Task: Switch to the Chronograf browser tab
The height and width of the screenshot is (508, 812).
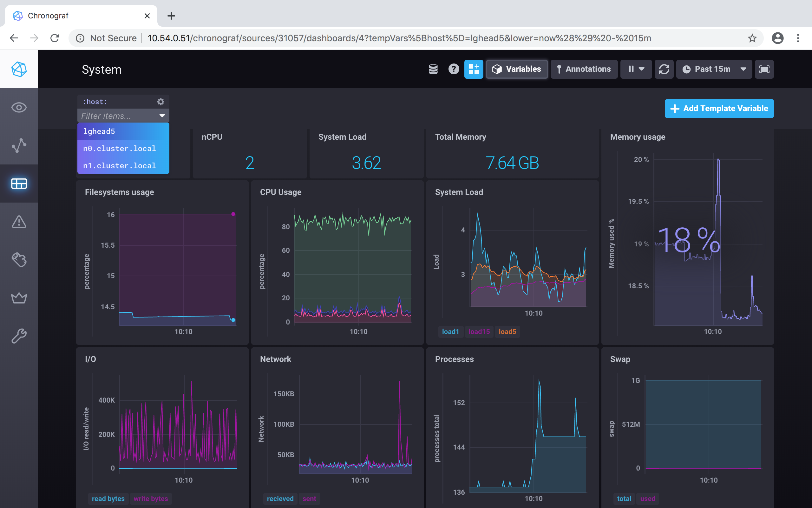Action: click(81, 16)
